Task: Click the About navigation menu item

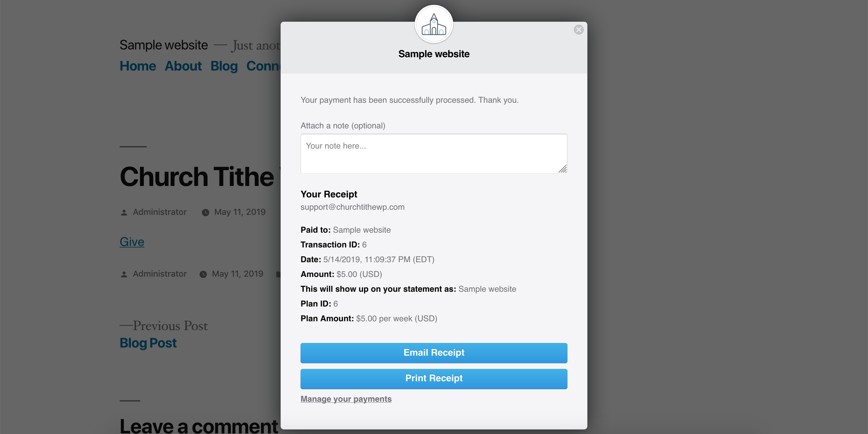Action: [183, 66]
